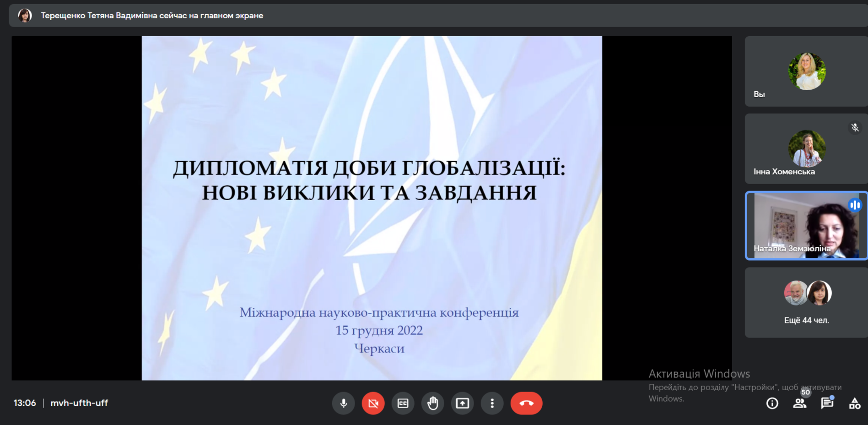Click the shared presentation slide

pyautogui.click(x=372, y=208)
